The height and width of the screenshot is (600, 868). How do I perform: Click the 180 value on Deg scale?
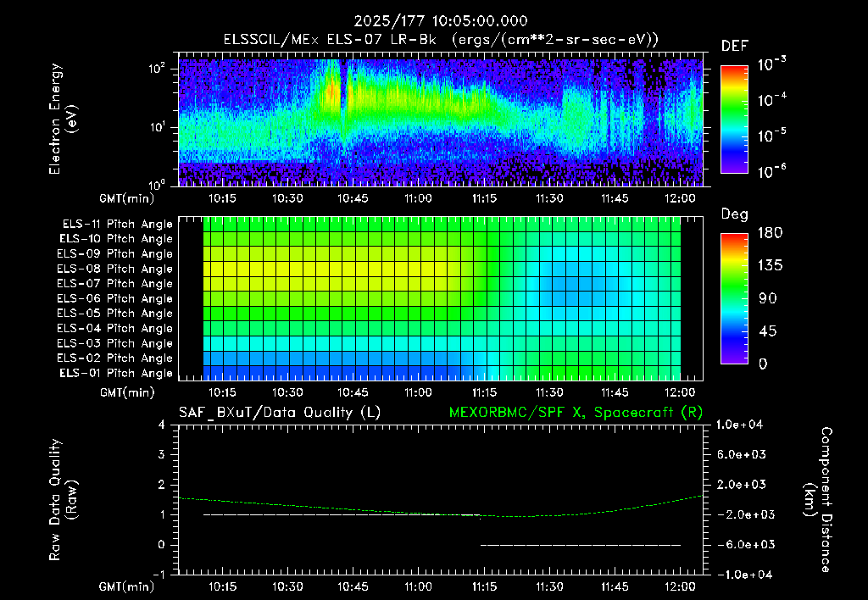click(x=770, y=233)
